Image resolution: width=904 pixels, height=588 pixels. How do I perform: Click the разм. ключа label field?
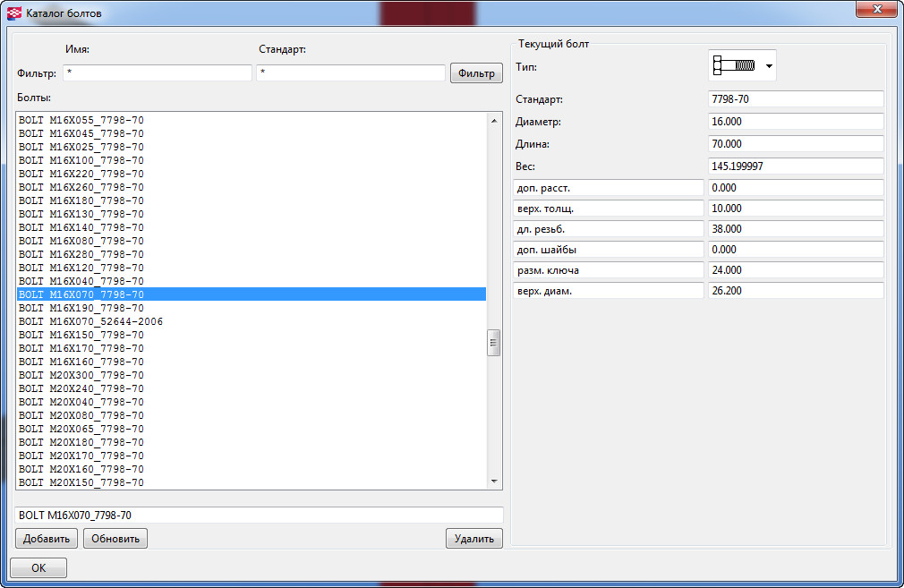609,269
